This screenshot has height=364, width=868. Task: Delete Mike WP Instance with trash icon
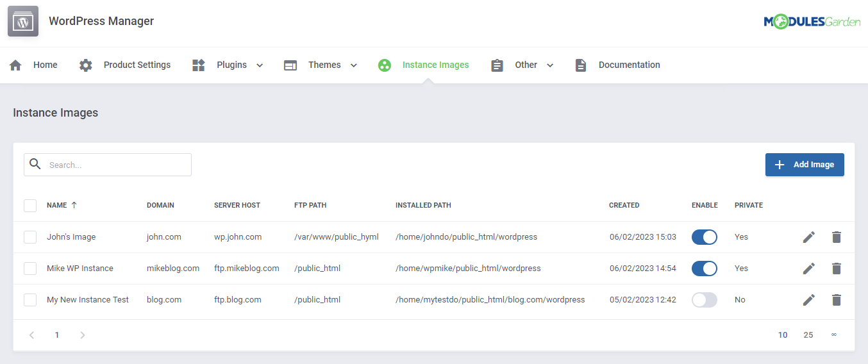(836, 269)
